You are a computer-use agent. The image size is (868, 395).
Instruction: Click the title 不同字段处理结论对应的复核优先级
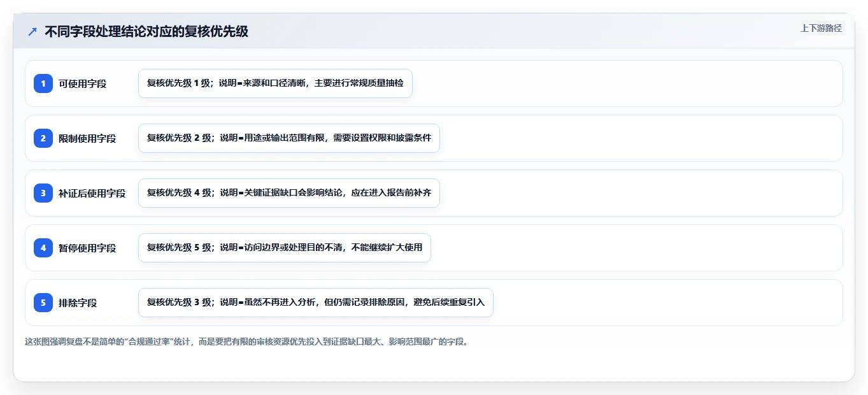tap(146, 31)
